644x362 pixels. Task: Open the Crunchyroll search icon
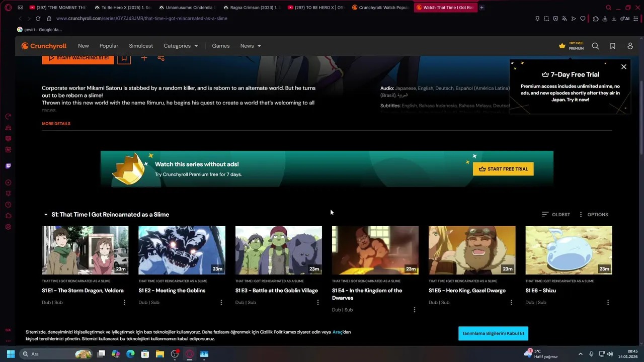595,46
